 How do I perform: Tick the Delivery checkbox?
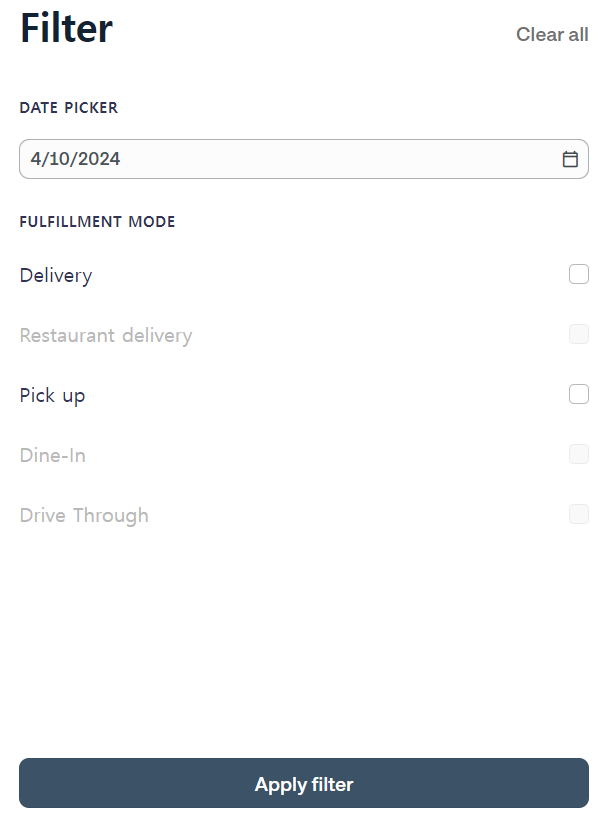pyautogui.click(x=578, y=274)
